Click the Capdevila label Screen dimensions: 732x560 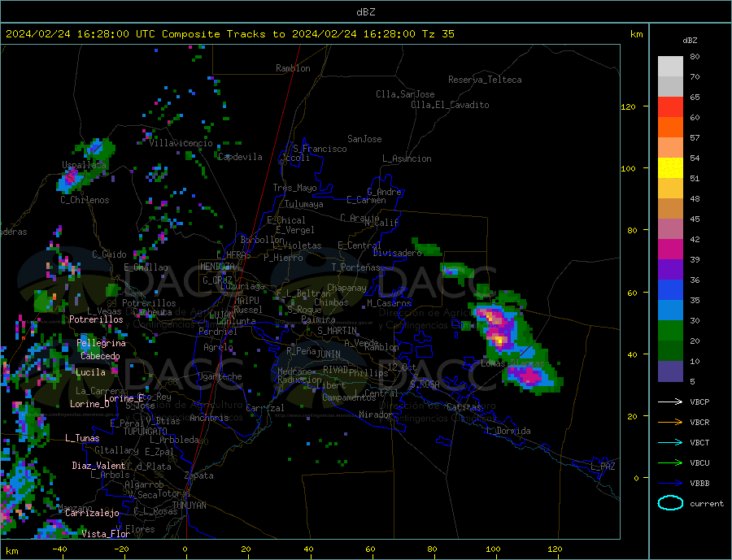[240, 157]
